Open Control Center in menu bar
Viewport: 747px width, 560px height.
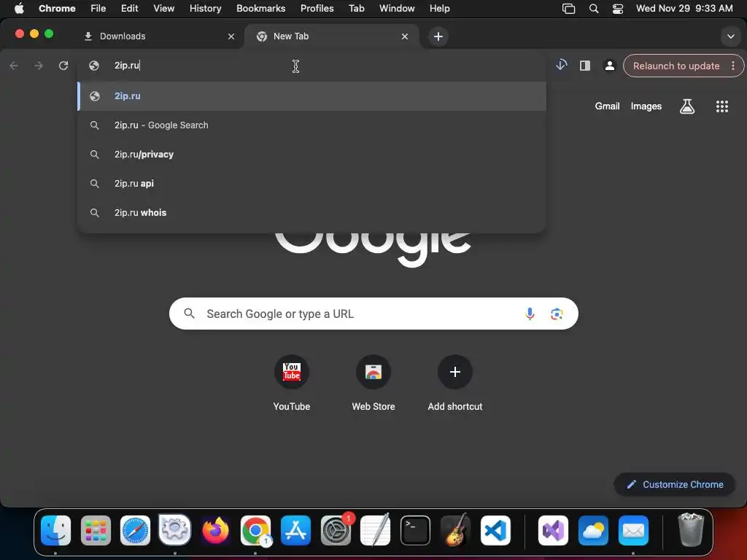[617, 9]
